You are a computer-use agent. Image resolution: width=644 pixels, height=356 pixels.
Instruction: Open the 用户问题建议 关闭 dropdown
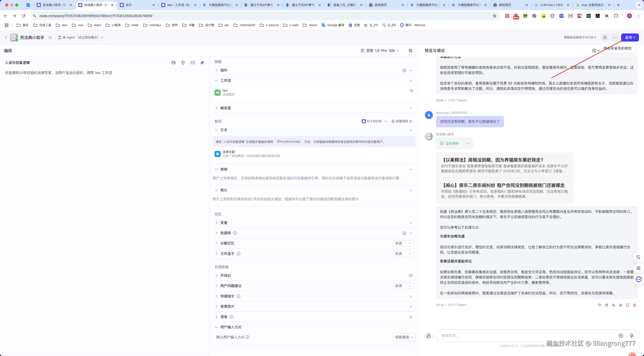pos(403,286)
